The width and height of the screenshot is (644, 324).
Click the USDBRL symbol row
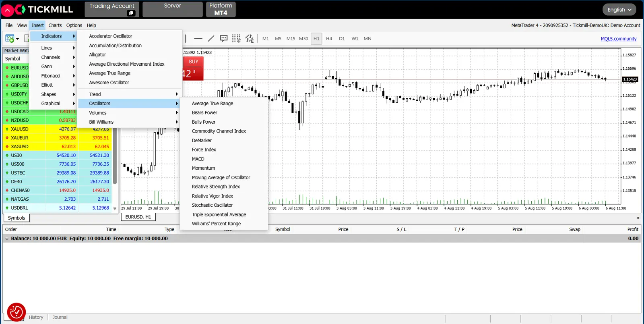coord(57,208)
